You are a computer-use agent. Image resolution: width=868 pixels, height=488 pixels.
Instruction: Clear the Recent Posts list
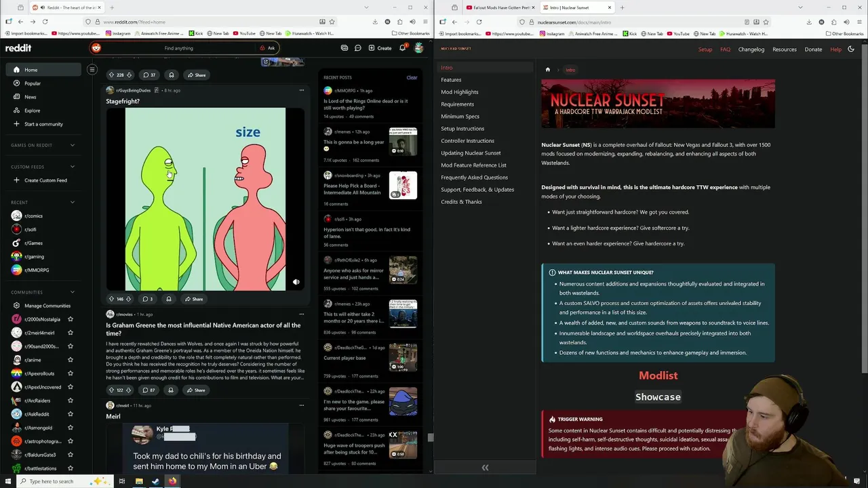point(412,77)
